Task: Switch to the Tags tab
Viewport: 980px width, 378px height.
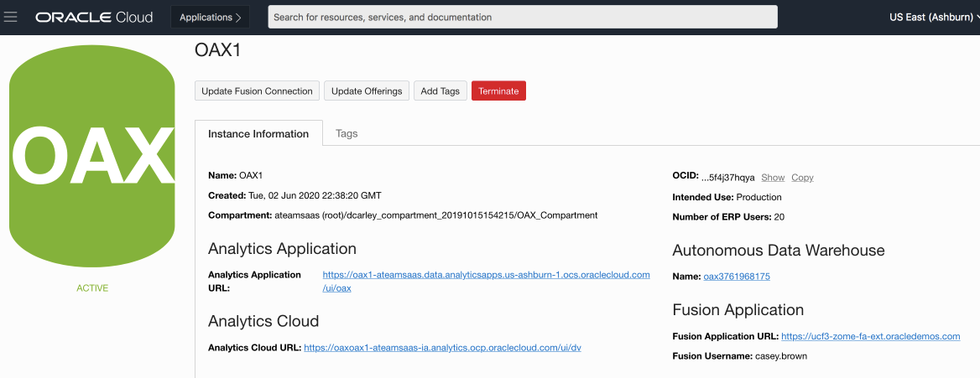Action: 347,133
